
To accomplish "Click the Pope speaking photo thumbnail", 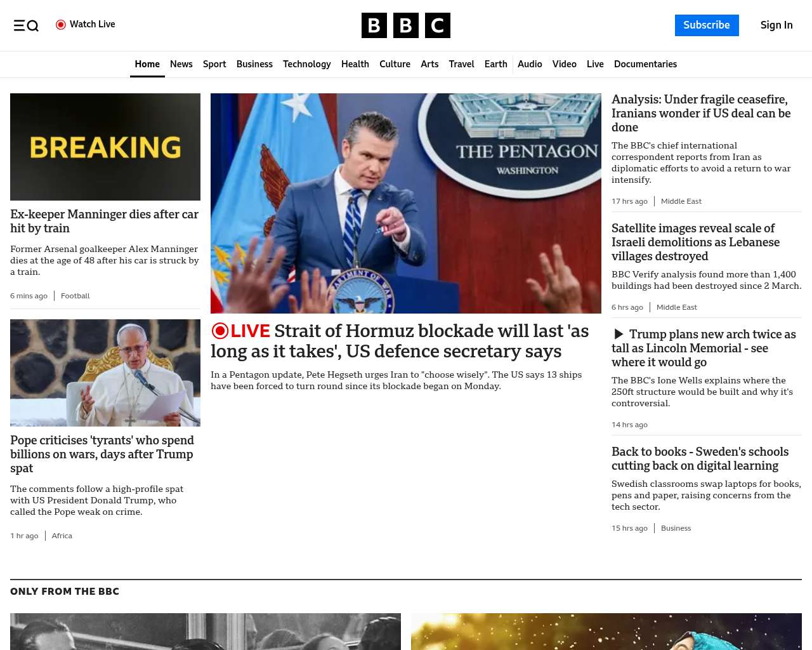I will click(x=105, y=373).
